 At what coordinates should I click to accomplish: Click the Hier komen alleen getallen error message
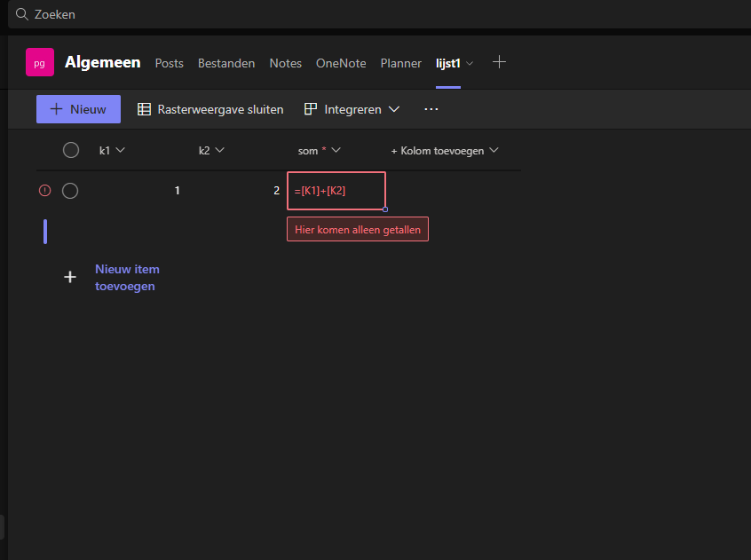click(x=358, y=229)
